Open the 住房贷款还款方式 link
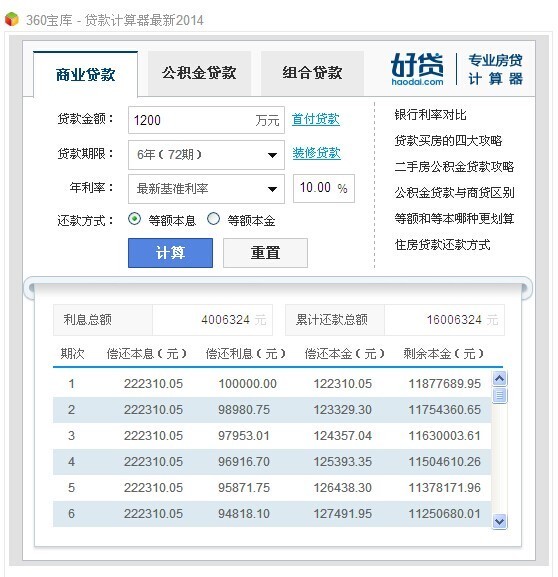558x577 pixels. (442, 244)
